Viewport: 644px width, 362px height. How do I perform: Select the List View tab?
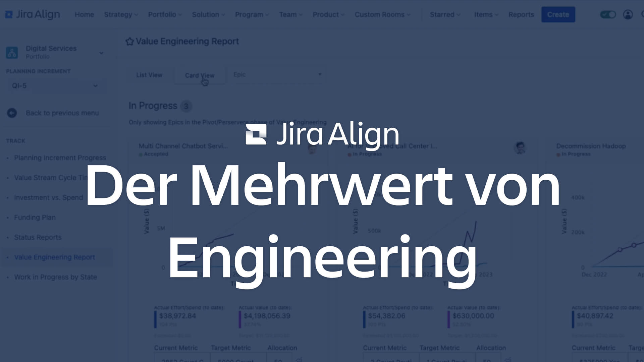[x=149, y=75]
